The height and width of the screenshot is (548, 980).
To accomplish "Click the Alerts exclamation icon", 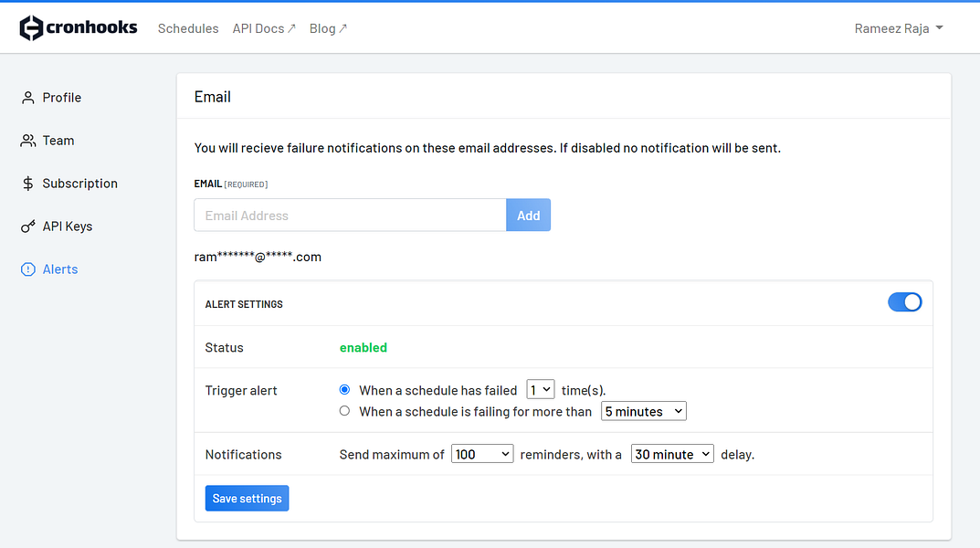I will 28,269.
